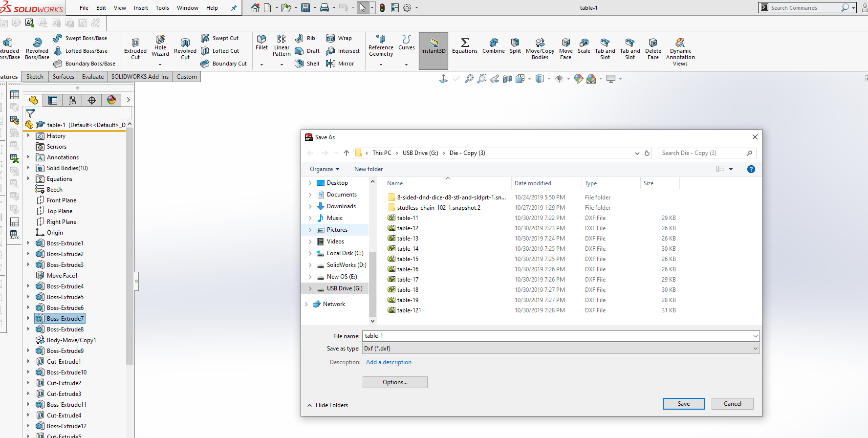This screenshot has height=438, width=868.
Task: Open the DisplayManager appearance tab icon
Action: 111,100
